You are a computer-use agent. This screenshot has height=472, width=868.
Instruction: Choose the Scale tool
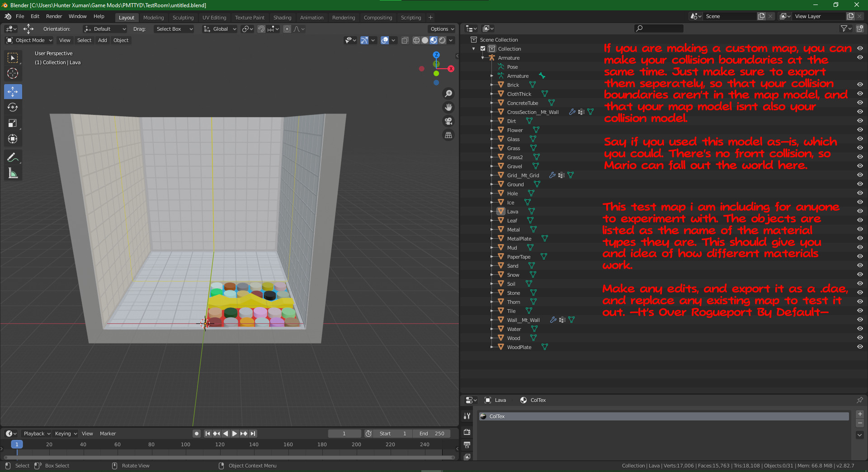click(x=13, y=123)
